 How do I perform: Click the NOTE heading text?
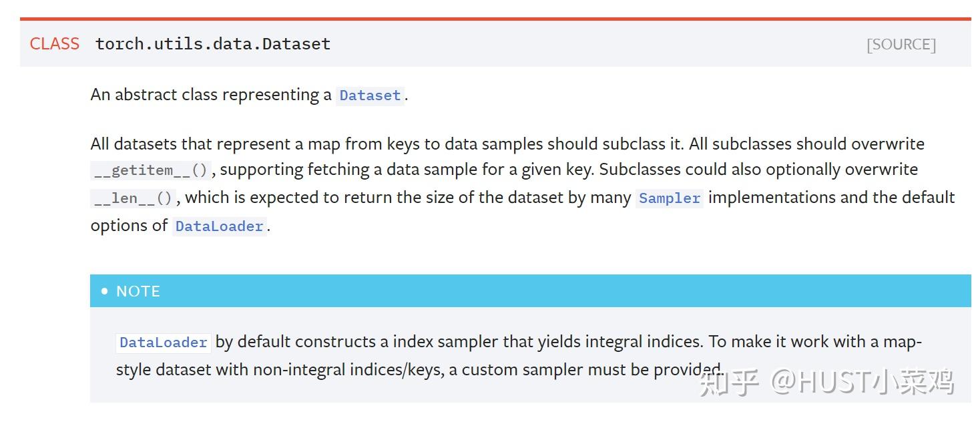tap(138, 291)
